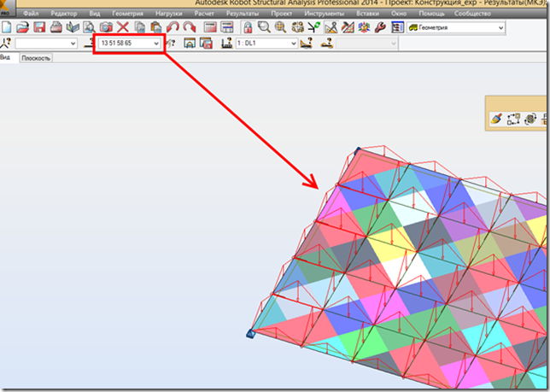Click the Redo arrow icon

pyautogui.click(x=190, y=27)
